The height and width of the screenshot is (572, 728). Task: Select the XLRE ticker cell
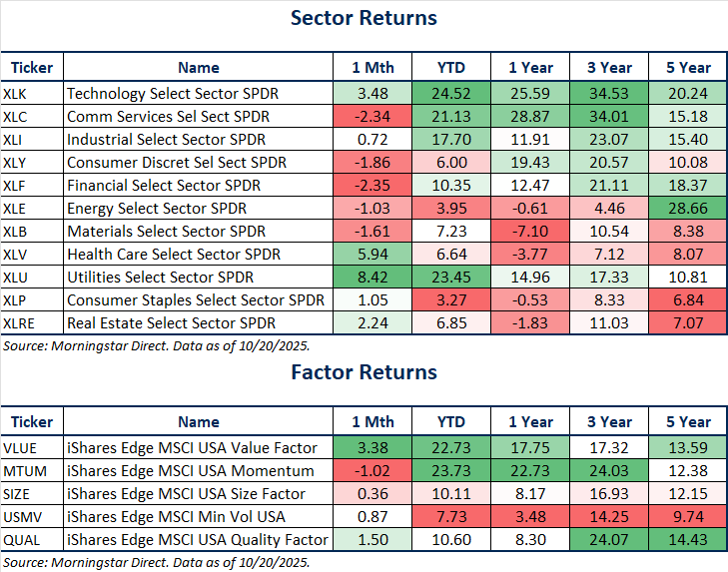click(x=24, y=322)
